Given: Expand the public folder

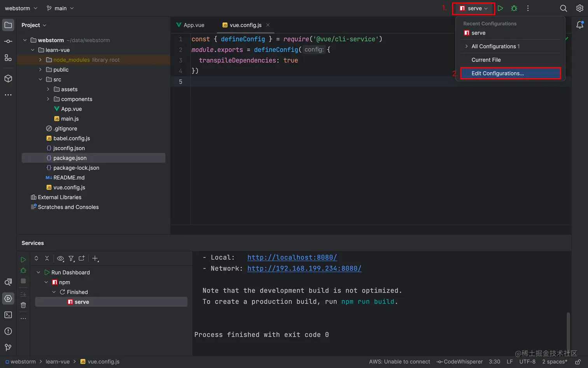Looking at the screenshot, I should [40, 69].
